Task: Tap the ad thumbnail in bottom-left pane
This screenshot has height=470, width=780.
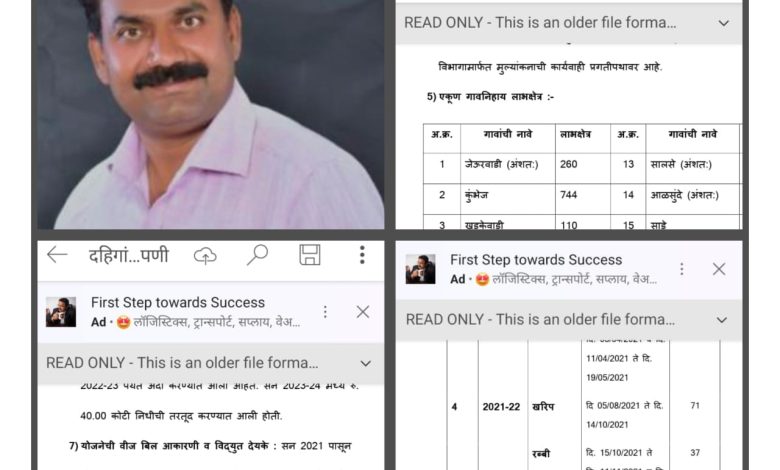Action: click(61, 312)
